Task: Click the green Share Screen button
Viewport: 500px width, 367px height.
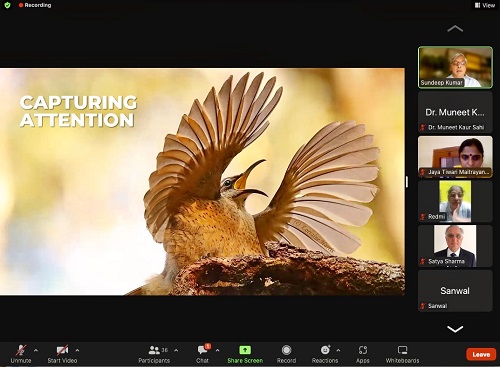Action: (x=245, y=354)
